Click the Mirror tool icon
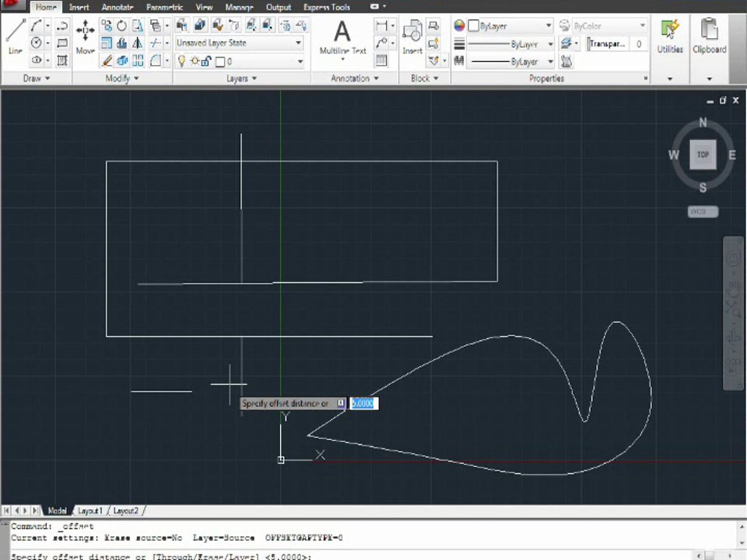747x560 pixels. tap(137, 43)
